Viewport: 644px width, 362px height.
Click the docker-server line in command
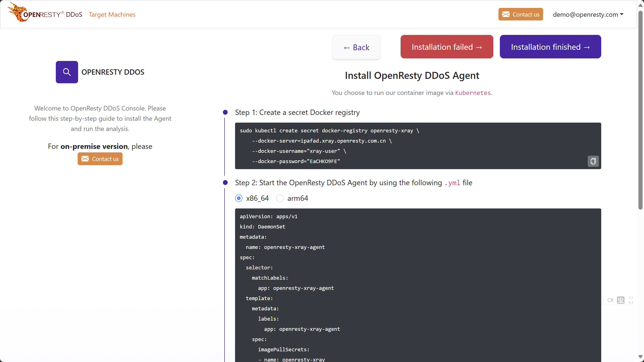pos(322,141)
